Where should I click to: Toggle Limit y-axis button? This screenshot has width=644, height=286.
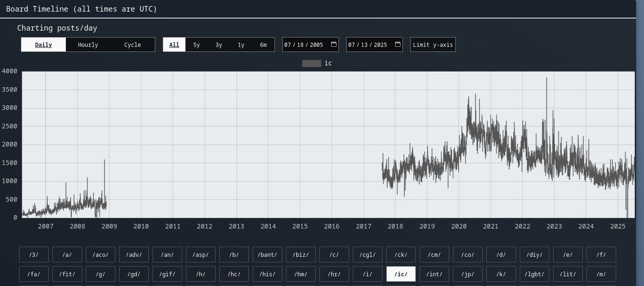(x=433, y=44)
